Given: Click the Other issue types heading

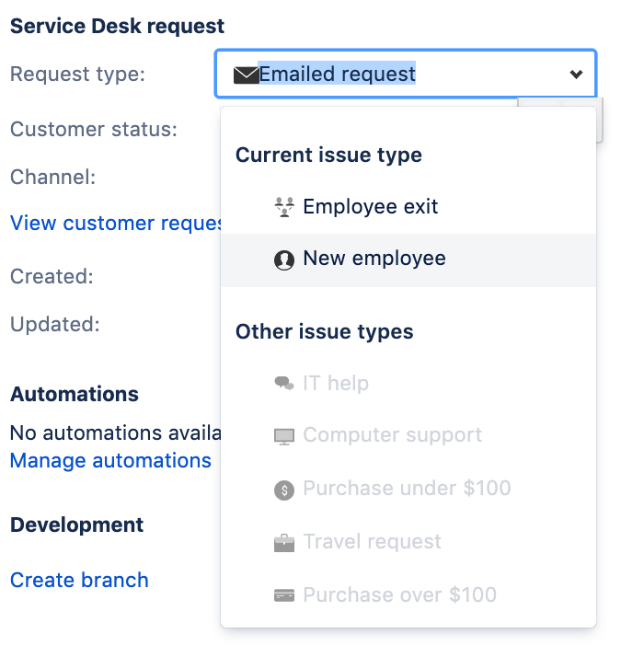Looking at the screenshot, I should pyautogui.click(x=324, y=331).
